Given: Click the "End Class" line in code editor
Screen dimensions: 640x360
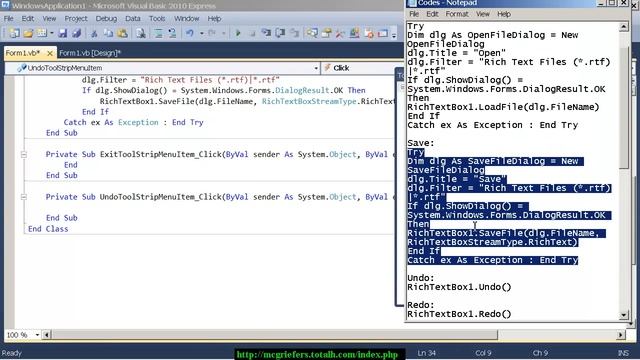Looking at the screenshot, I should tap(48, 229).
